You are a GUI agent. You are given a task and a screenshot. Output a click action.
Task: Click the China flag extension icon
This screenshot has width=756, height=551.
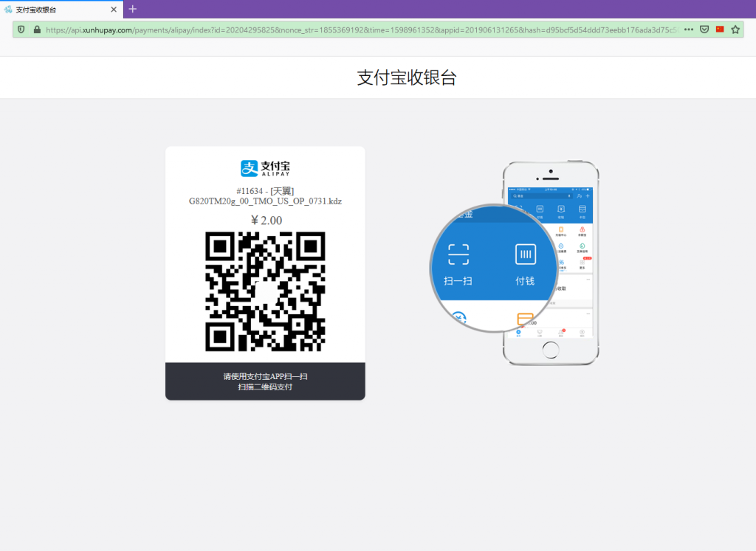(x=720, y=30)
